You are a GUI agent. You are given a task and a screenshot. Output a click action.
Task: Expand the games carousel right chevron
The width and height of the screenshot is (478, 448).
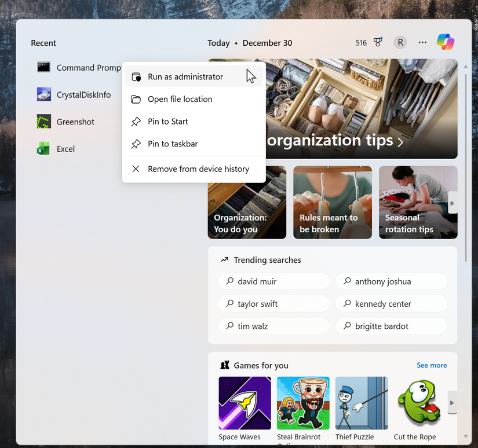point(453,403)
